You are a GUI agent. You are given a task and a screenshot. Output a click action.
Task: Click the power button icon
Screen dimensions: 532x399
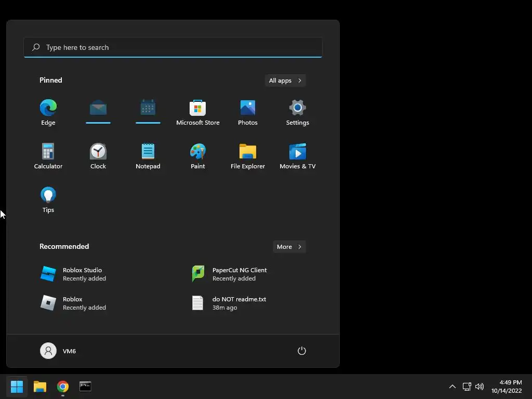tap(302, 351)
